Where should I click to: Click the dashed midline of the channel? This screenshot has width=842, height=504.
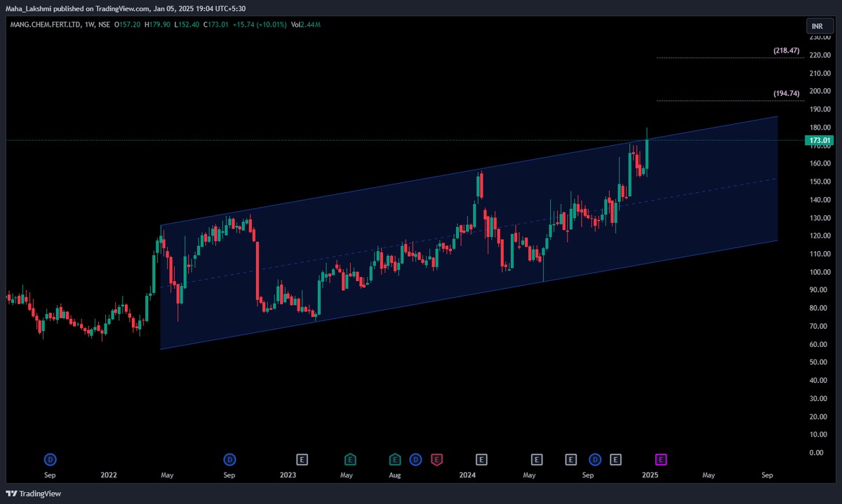point(469,233)
